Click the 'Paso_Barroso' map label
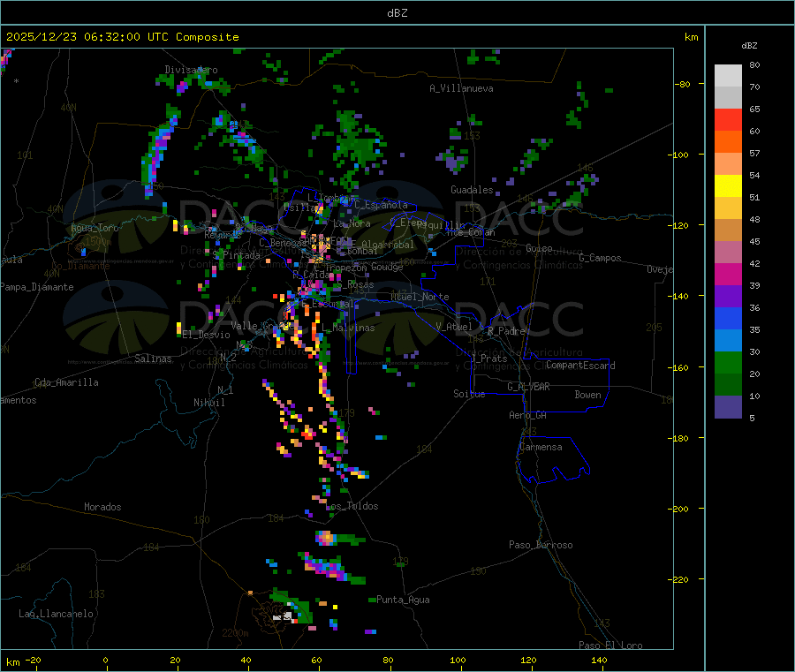The width and height of the screenshot is (795, 672). 541,546
